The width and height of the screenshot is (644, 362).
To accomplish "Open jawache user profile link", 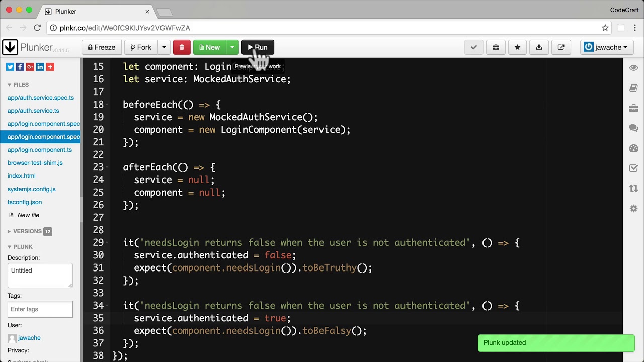I will pyautogui.click(x=29, y=338).
